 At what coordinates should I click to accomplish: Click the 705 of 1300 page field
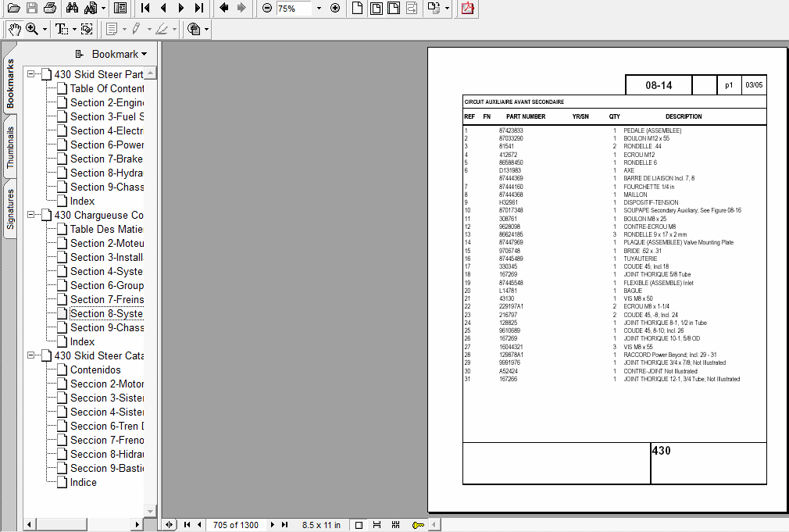click(x=235, y=525)
